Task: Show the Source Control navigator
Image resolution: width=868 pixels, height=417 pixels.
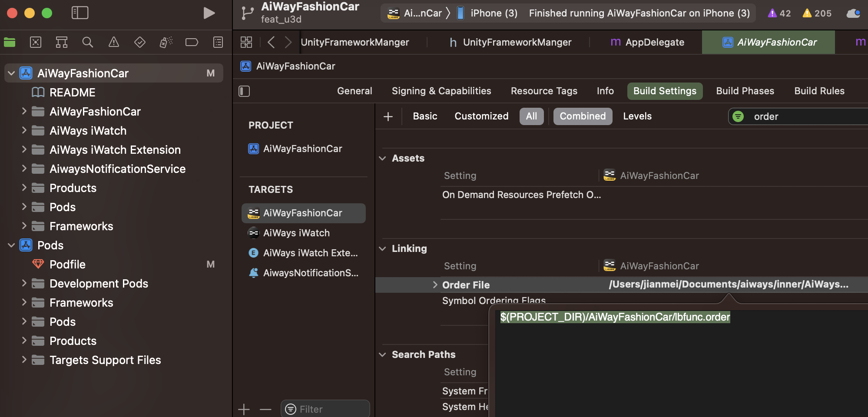Action: pyautogui.click(x=36, y=42)
